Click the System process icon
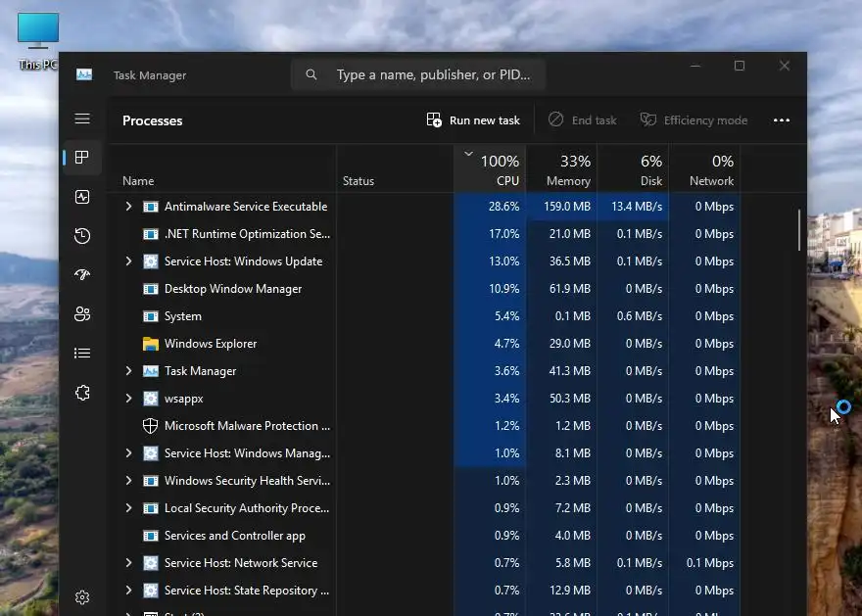The image size is (862, 616). pos(151,316)
